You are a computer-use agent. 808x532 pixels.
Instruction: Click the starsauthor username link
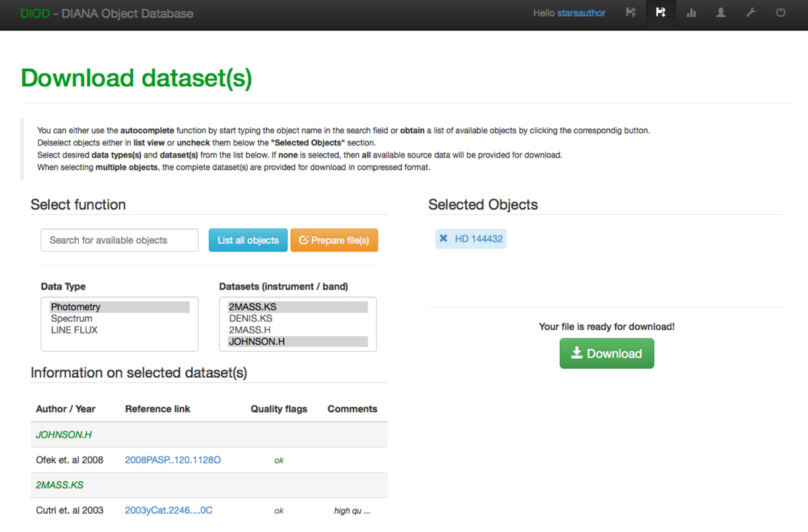point(581,13)
